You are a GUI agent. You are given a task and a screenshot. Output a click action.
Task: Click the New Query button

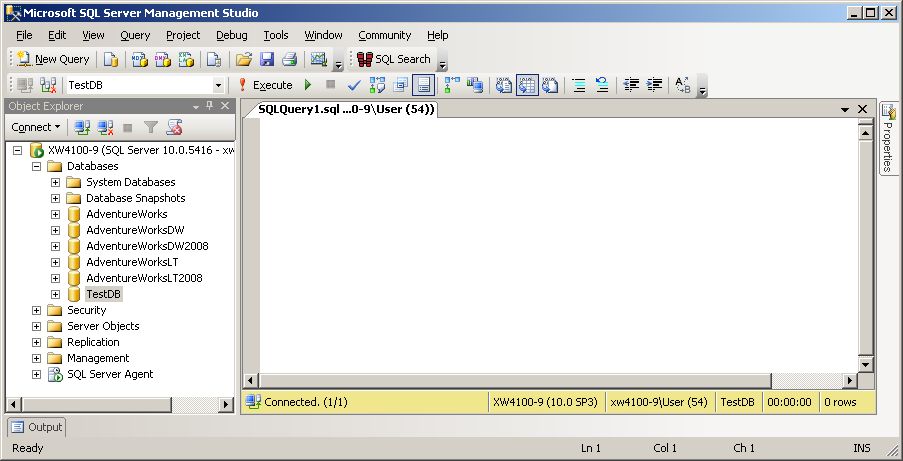53,59
